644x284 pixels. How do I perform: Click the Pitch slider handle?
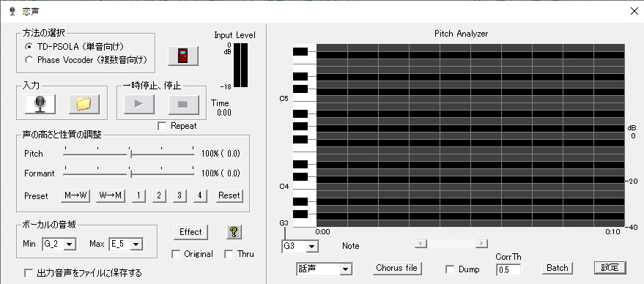tap(130, 154)
